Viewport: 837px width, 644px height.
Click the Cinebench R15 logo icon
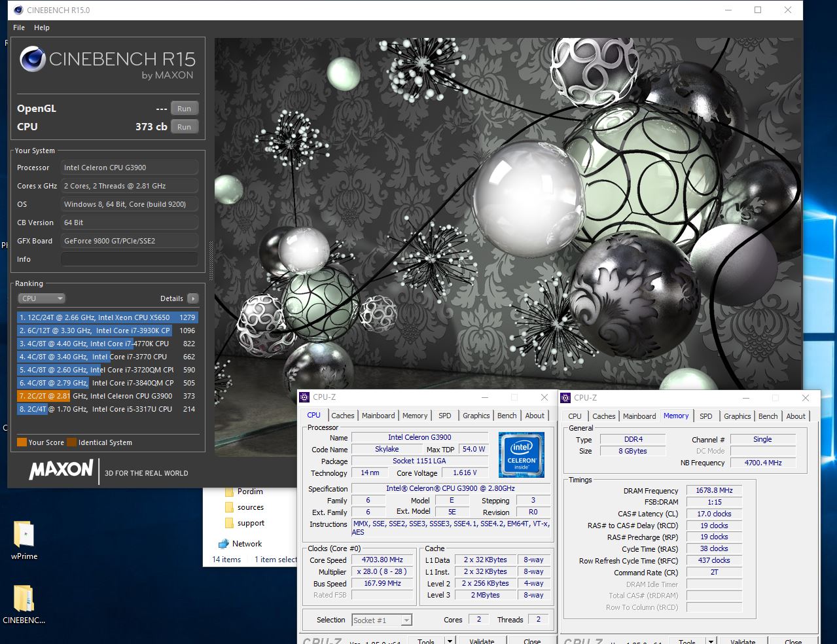[33, 59]
